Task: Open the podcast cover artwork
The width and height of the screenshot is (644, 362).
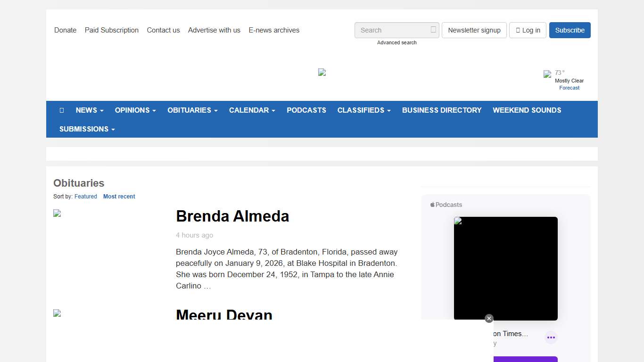Action: (505, 268)
